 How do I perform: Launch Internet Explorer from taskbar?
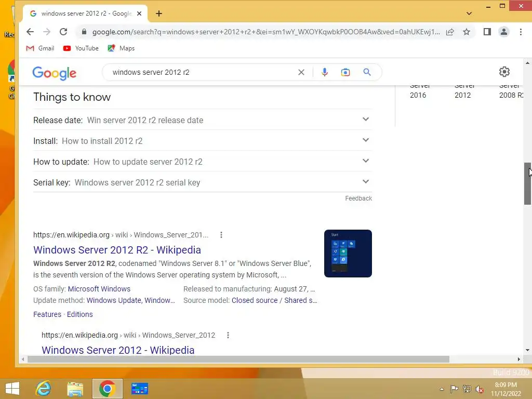coord(44,389)
